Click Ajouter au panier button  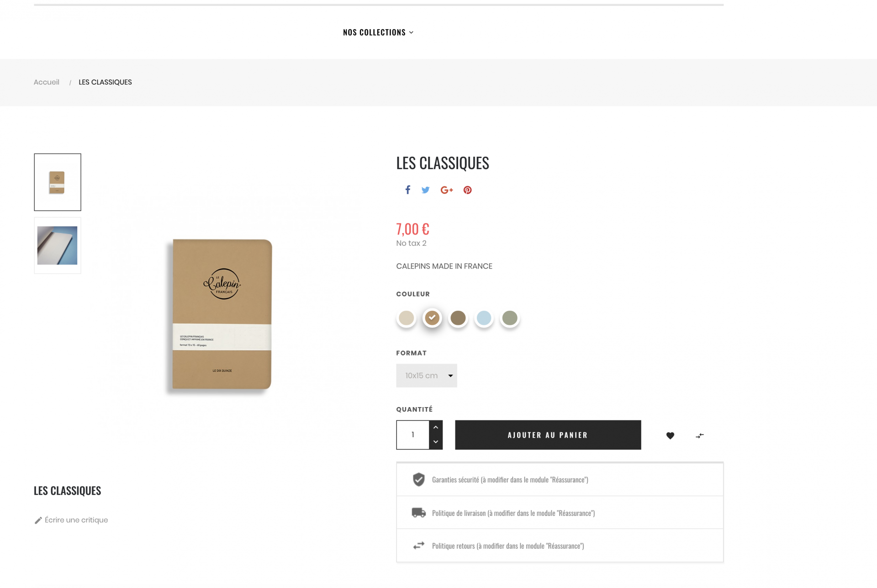(548, 435)
